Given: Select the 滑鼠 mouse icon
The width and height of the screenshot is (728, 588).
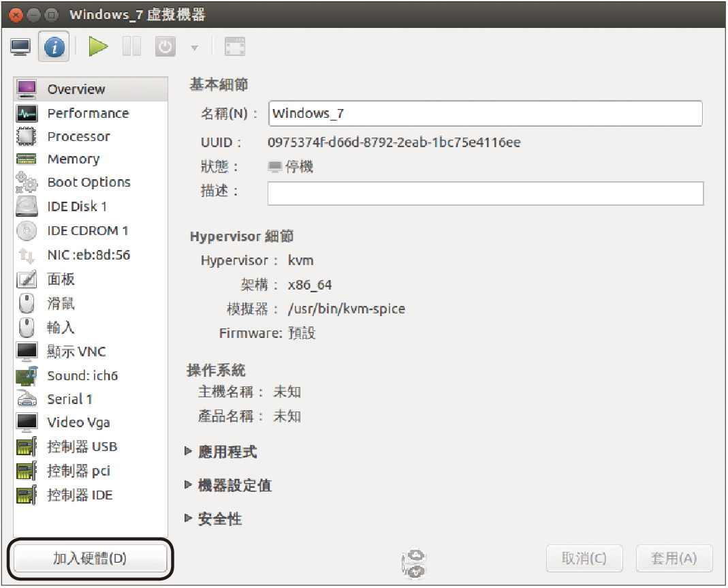Looking at the screenshot, I should (27, 303).
